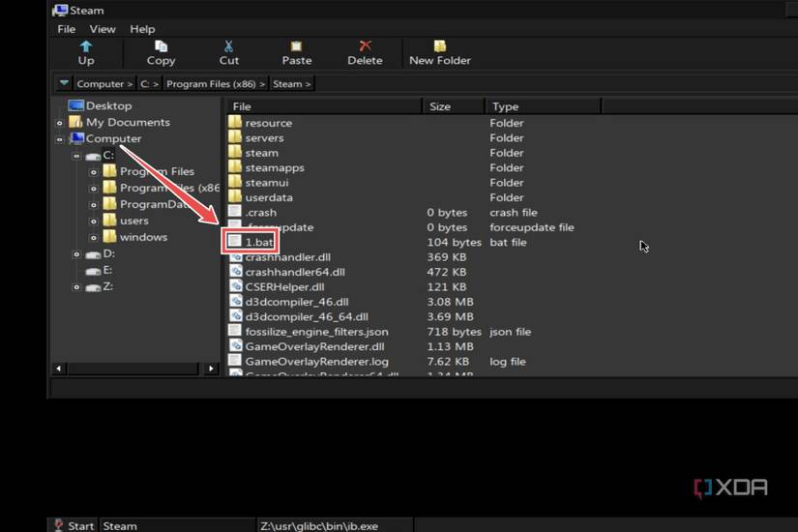Screen dimensions: 798x532
Task: Click the Cut scissors icon
Action: point(228,46)
